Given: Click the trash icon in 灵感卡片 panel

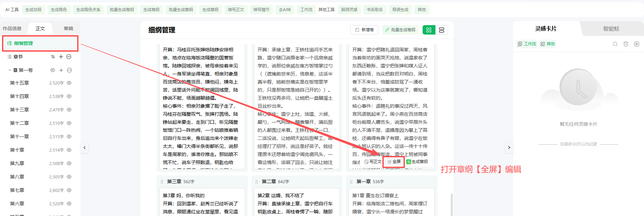Looking at the screenshot, I should pyautogui.click(x=626, y=44).
